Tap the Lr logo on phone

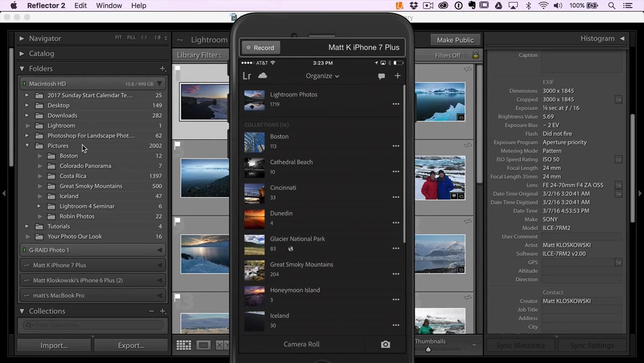click(247, 76)
